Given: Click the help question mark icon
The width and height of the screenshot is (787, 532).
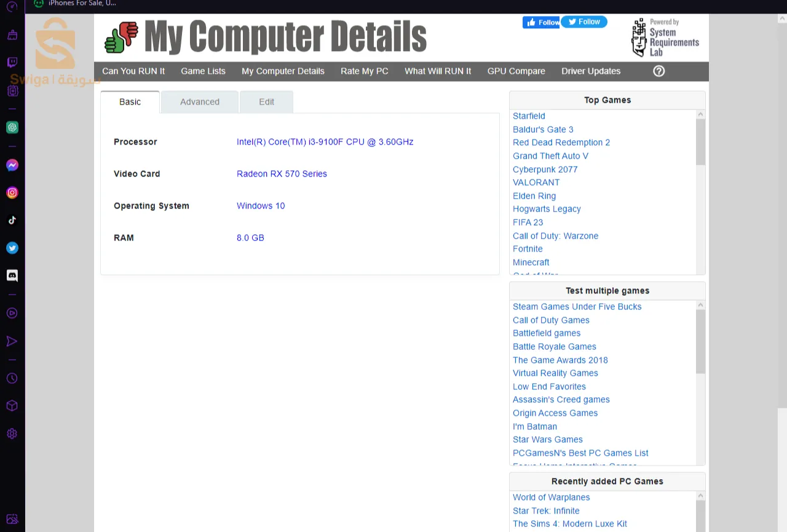Looking at the screenshot, I should [x=658, y=71].
